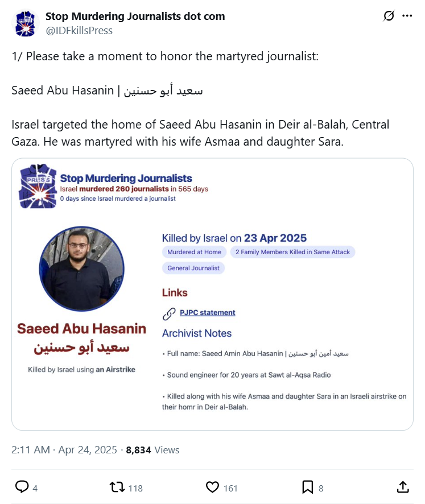Click the 8,834 Views count
Viewport: 425px width, 504px height.
152,450
